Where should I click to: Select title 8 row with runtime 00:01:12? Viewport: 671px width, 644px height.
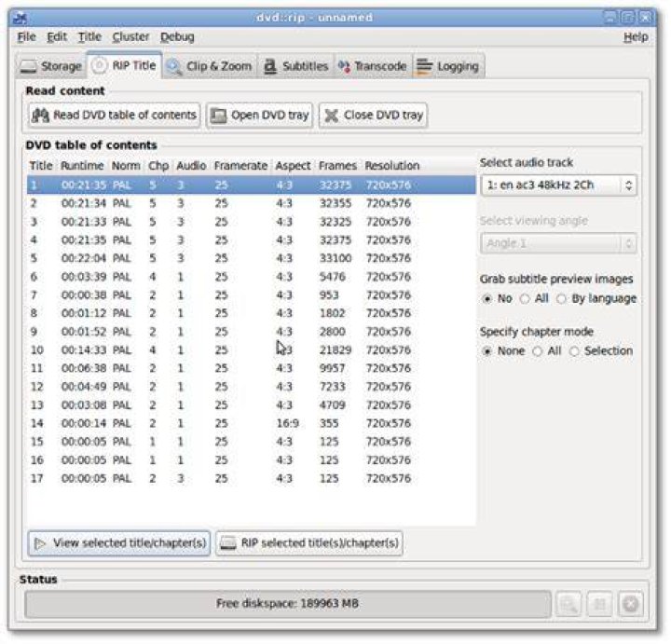252,314
